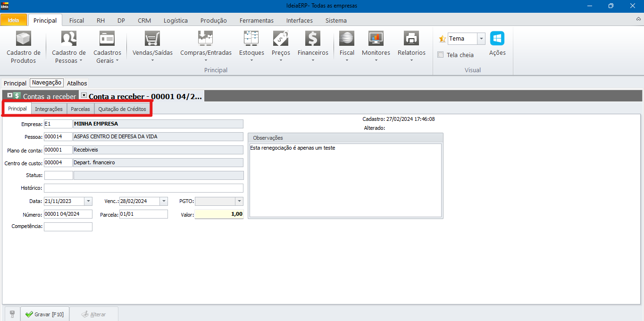Open Cadastro de Produtos icon
Screen dimensions: 644x321
point(23,39)
